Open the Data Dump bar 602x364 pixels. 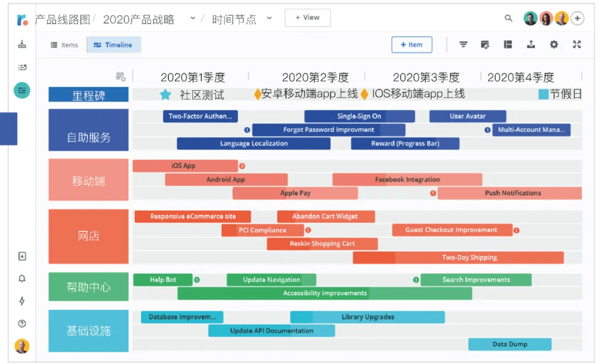click(510, 344)
